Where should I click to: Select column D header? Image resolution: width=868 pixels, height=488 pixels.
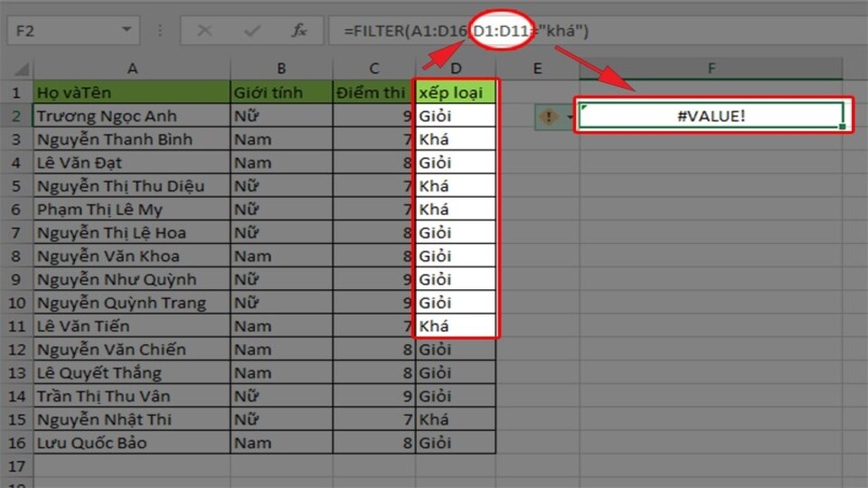(456, 69)
